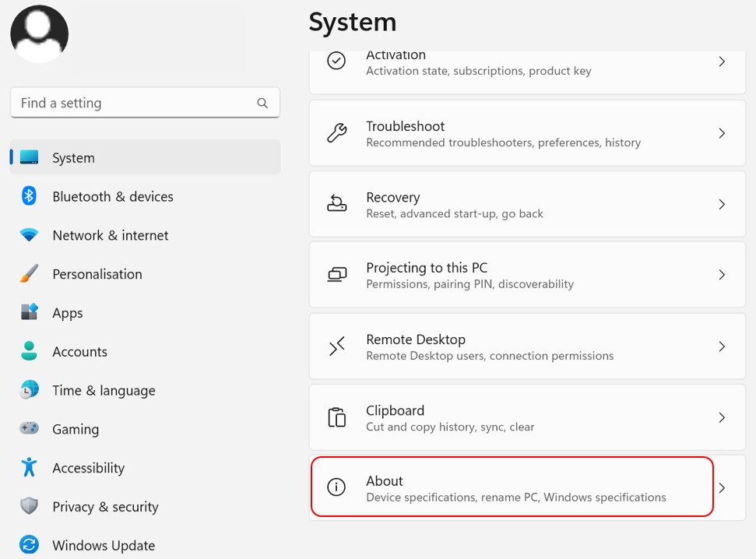Screen dimensions: 756x559
Task: Open Accessibility settings
Action: [x=145, y=468]
